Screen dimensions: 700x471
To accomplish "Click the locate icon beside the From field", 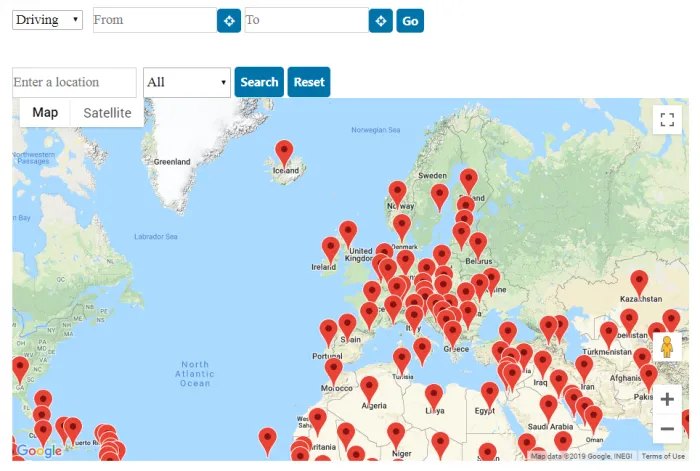I will 229,21.
